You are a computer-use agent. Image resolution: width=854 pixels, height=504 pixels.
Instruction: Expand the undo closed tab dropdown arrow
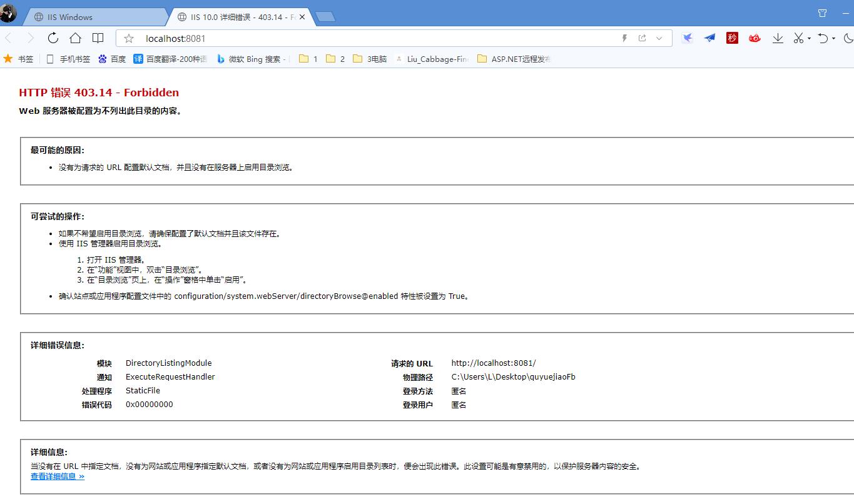point(834,39)
